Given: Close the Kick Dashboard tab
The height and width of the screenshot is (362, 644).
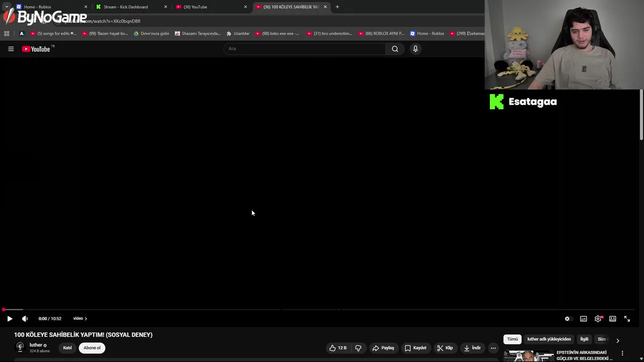Looking at the screenshot, I should point(166,7).
